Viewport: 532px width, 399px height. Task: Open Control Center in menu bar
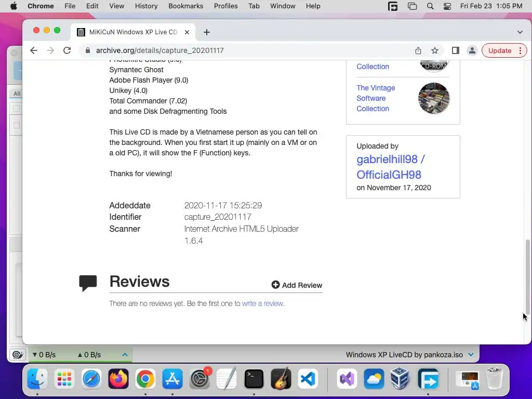447,6
